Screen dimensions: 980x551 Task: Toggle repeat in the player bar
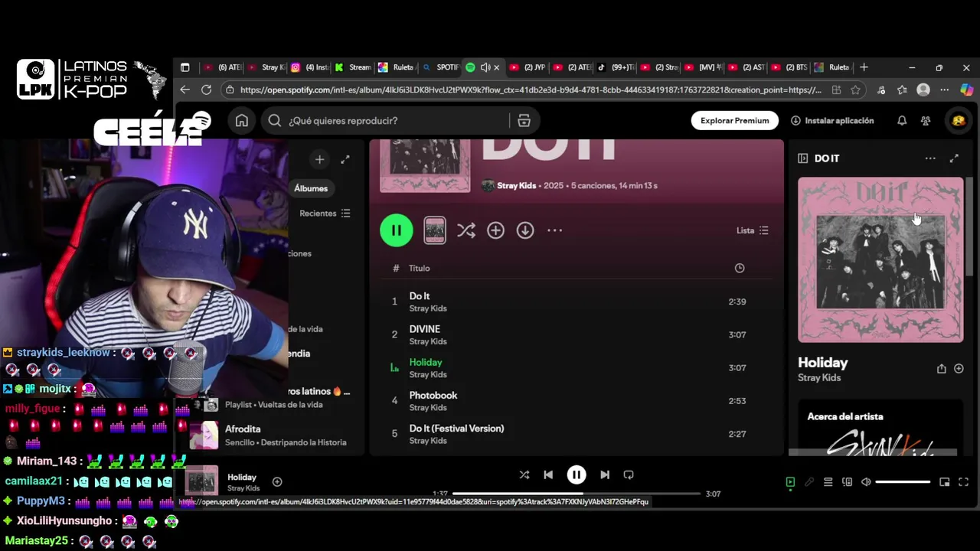629,474
